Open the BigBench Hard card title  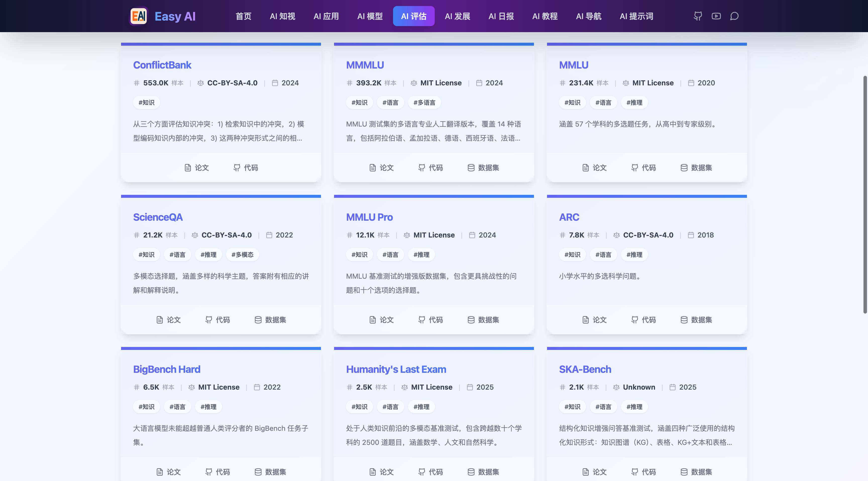click(x=167, y=369)
